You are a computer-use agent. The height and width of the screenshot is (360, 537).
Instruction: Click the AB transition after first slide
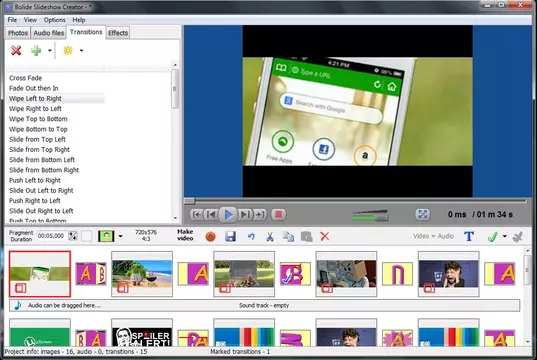tap(90, 274)
